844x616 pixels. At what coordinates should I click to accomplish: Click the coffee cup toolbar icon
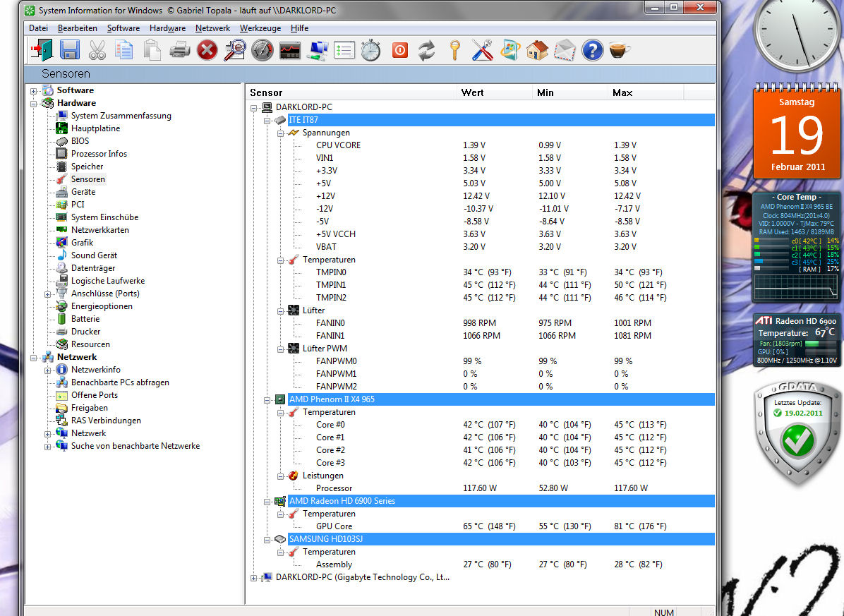click(619, 50)
